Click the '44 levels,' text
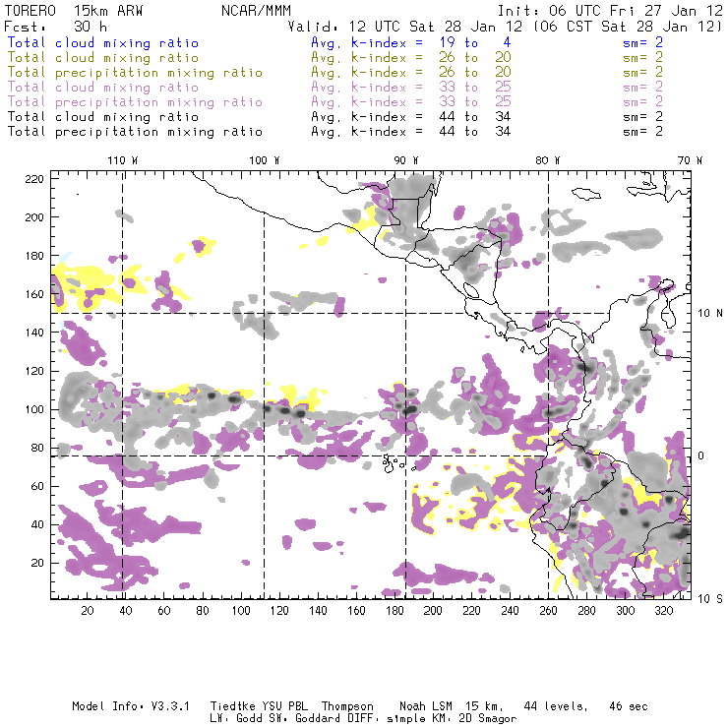Image resolution: width=728 pixels, height=728 pixels. (x=555, y=706)
